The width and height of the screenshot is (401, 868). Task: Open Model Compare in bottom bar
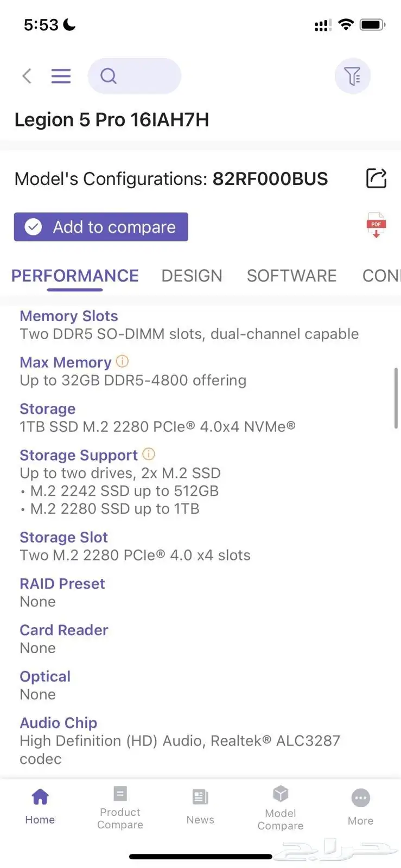point(281,808)
